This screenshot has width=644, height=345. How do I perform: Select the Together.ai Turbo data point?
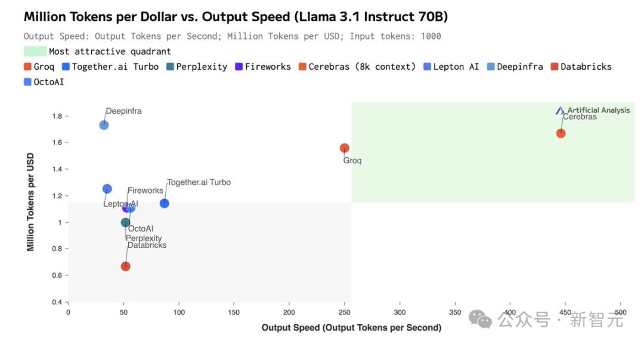165,203
